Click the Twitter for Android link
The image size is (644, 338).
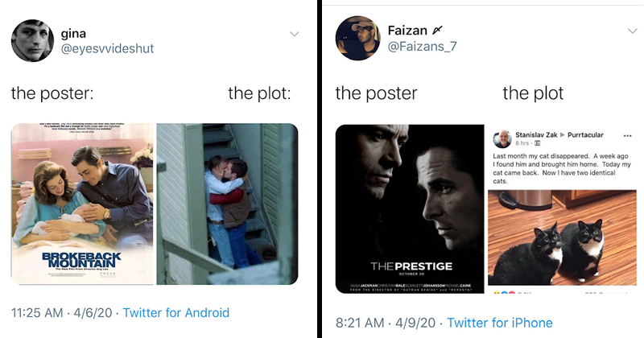[x=175, y=313]
